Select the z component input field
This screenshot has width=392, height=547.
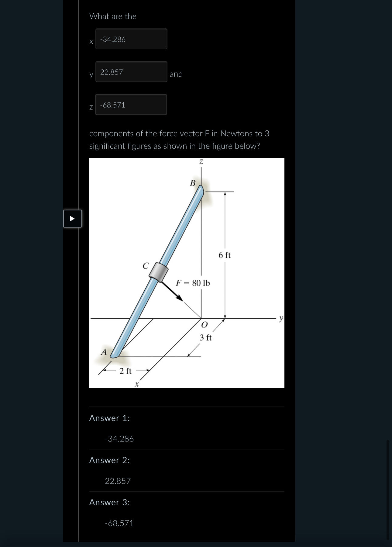[131, 105]
